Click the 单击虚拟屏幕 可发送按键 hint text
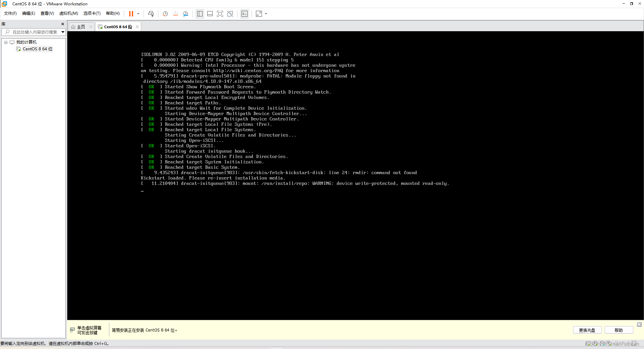This screenshot has width=644, height=349. (89, 330)
